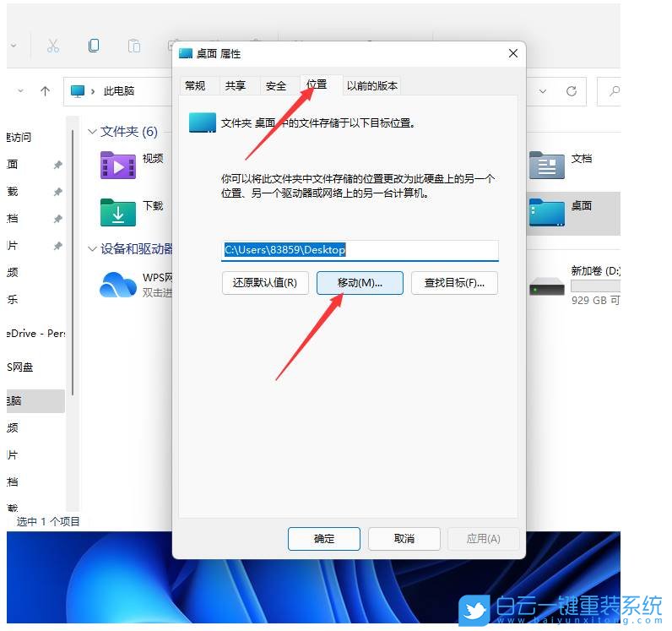Select the highlighted 此电脑 sidebar item
This screenshot has width=672, height=631.
point(35,401)
